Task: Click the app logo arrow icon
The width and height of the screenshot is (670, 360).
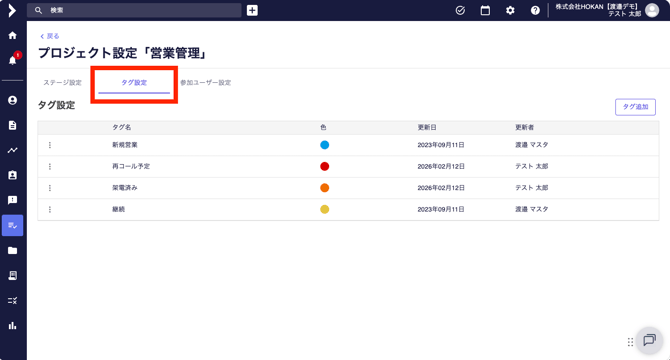Action: (12, 10)
